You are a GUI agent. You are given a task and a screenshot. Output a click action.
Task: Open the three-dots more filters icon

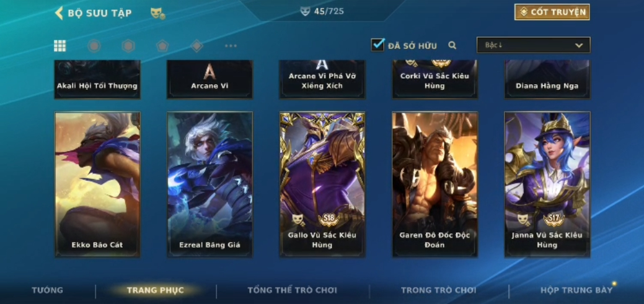(231, 46)
